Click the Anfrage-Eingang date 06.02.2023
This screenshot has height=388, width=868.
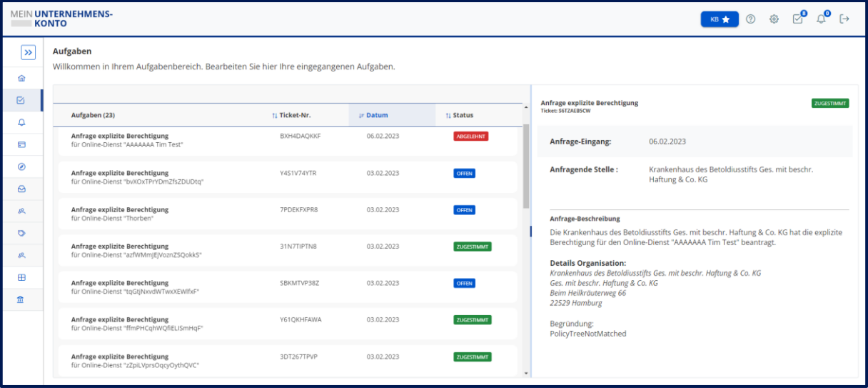[x=667, y=141]
